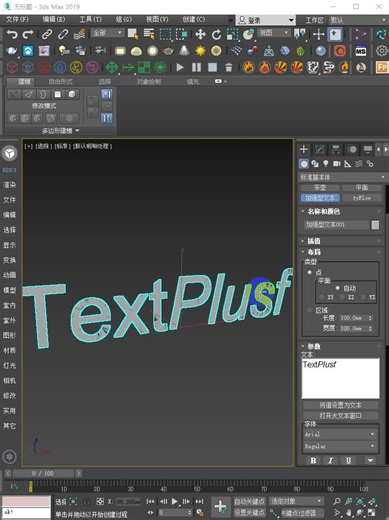Click the sun light icon
The image size is (389, 520).
coord(200,51)
